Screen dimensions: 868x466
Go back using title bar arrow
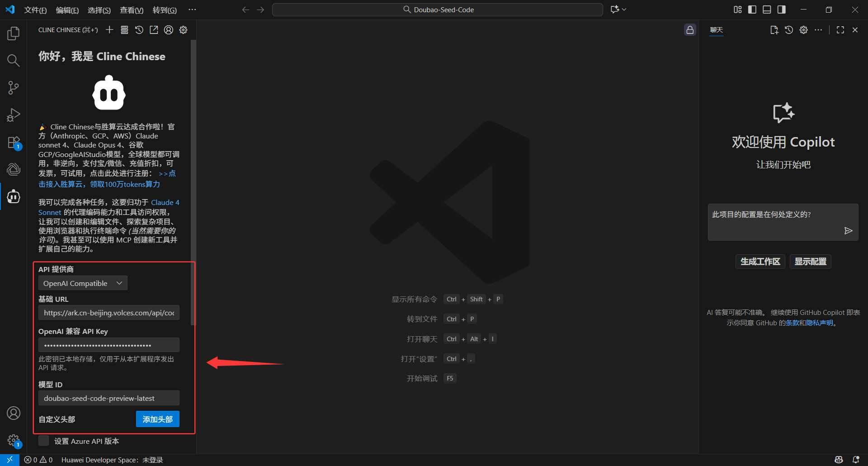[245, 10]
